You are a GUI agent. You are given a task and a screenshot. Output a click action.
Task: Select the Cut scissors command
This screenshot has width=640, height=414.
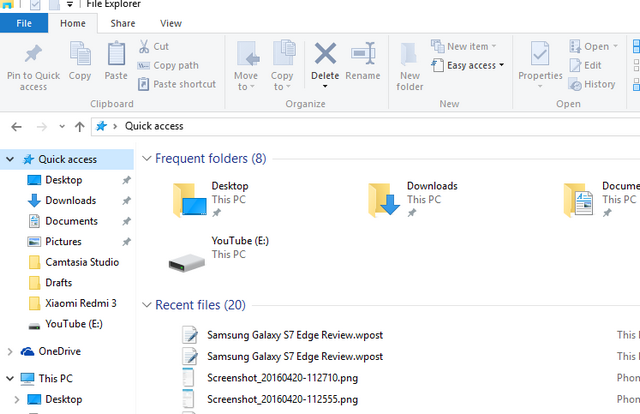pyautogui.click(x=153, y=47)
